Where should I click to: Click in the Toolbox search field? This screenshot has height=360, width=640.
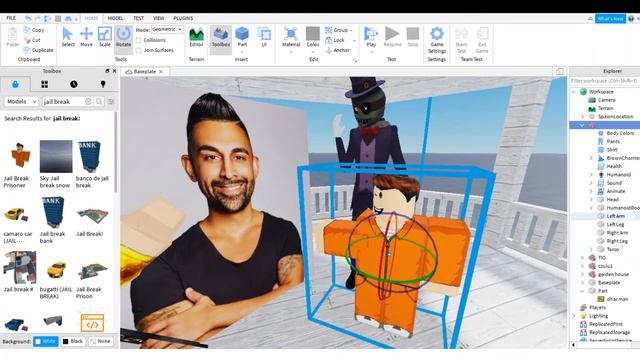[x=63, y=101]
